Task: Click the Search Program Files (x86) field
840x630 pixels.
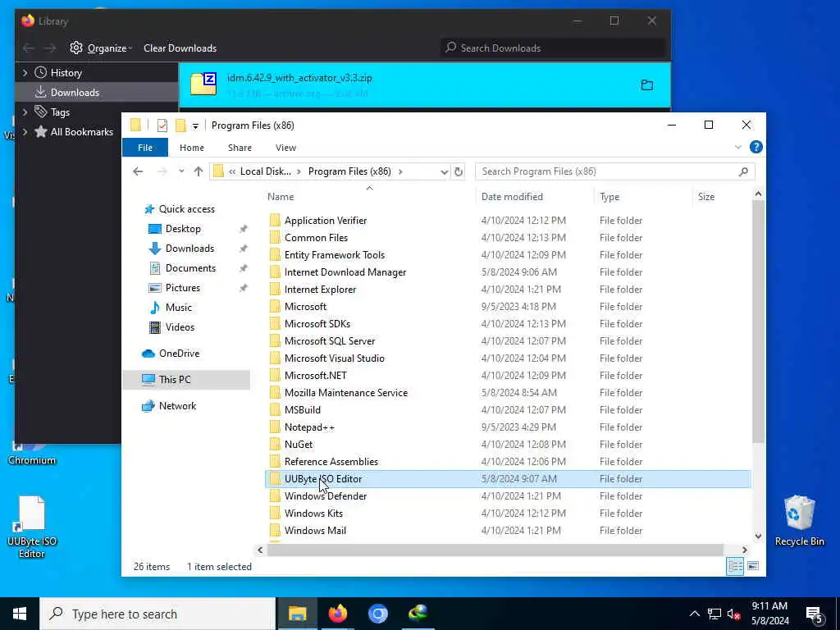Action: [x=615, y=171]
